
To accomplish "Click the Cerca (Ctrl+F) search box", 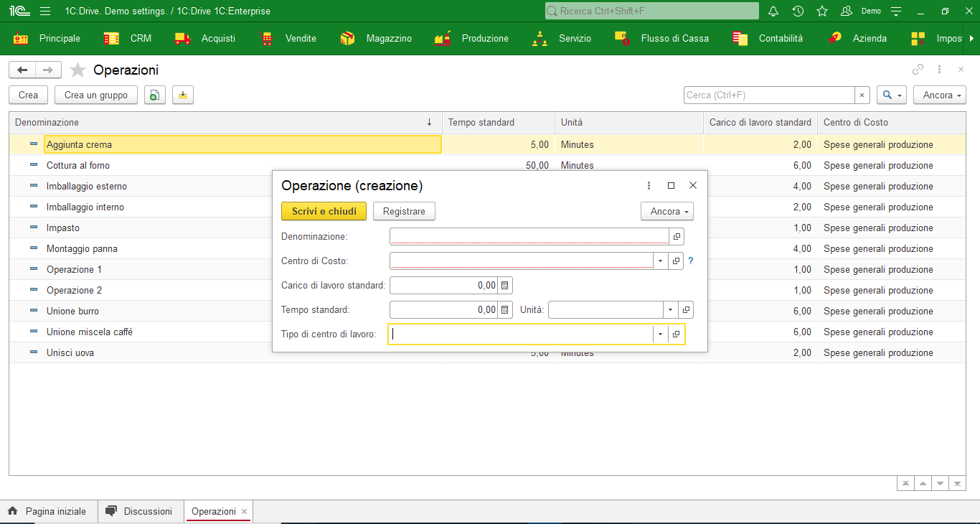I will (x=769, y=95).
